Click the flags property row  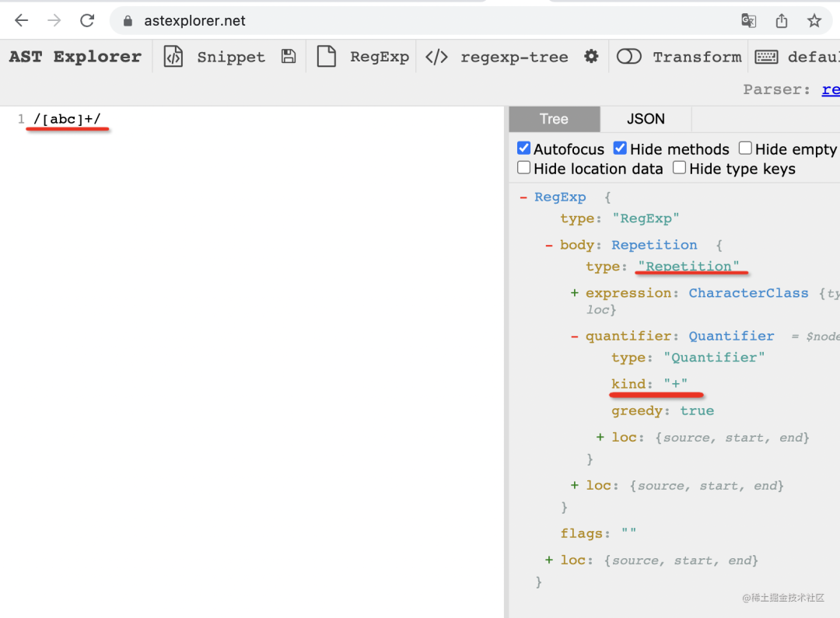(598, 533)
